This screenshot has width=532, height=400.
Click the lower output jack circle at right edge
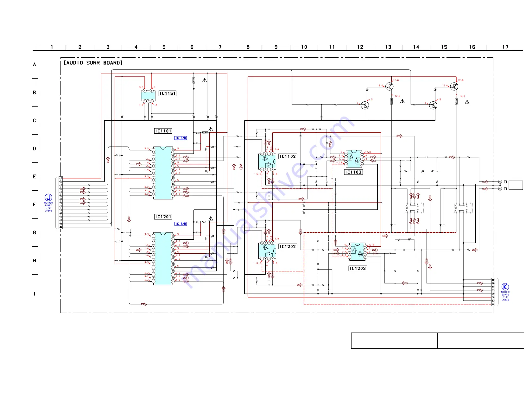click(500, 189)
